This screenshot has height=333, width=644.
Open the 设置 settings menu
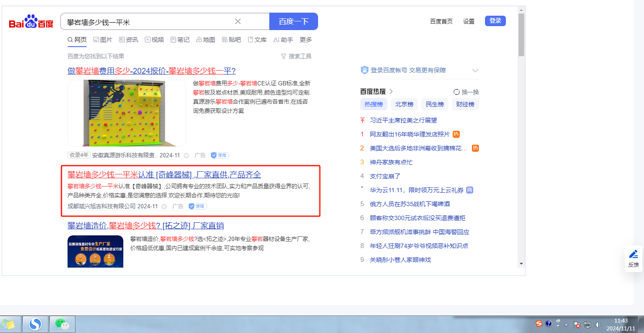coord(469,21)
